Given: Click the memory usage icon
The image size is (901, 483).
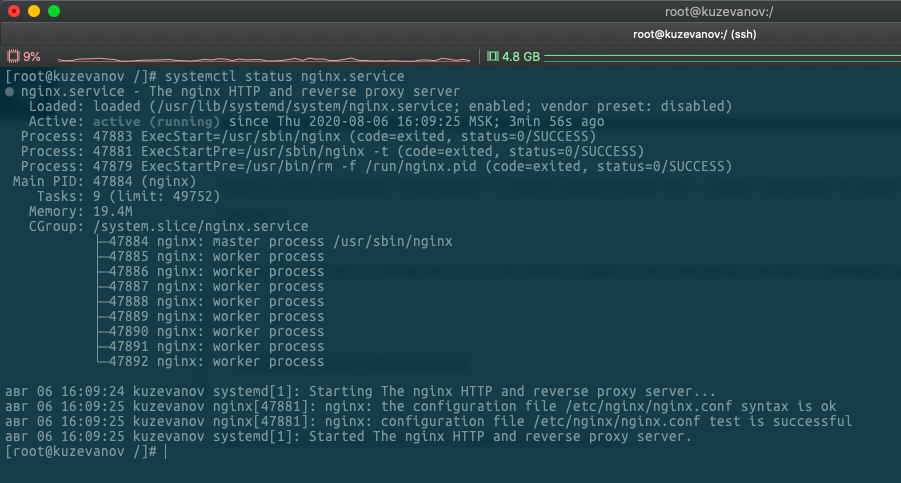Looking at the screenshot, I should 492,56.
